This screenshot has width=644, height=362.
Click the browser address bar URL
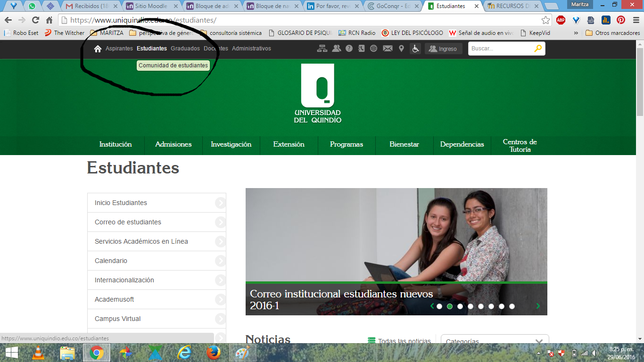143,20
